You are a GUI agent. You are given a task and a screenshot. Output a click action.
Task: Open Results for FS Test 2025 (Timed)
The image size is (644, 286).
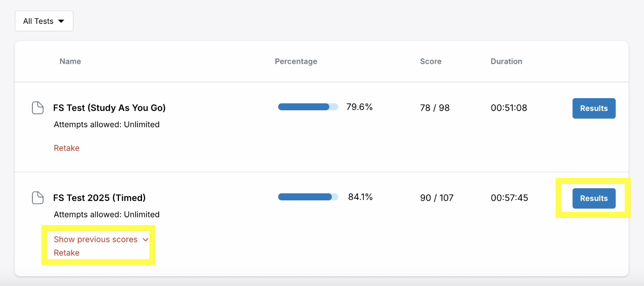(594, 198)
